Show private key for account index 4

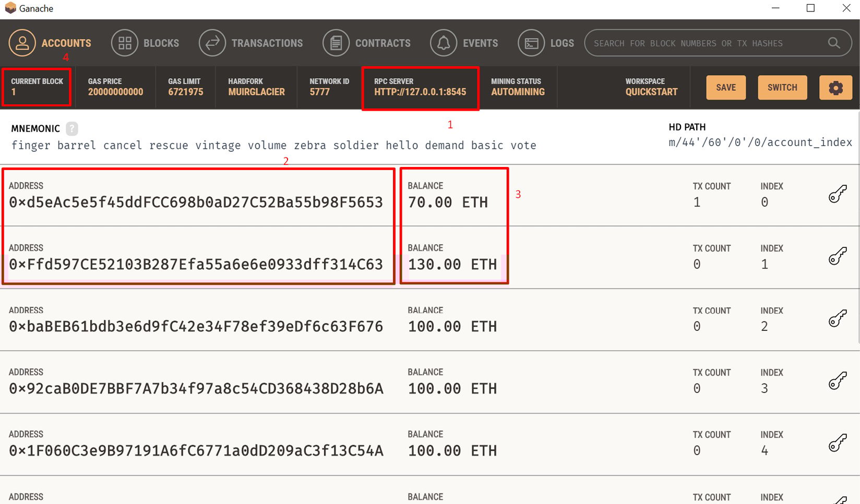(838, 442)
